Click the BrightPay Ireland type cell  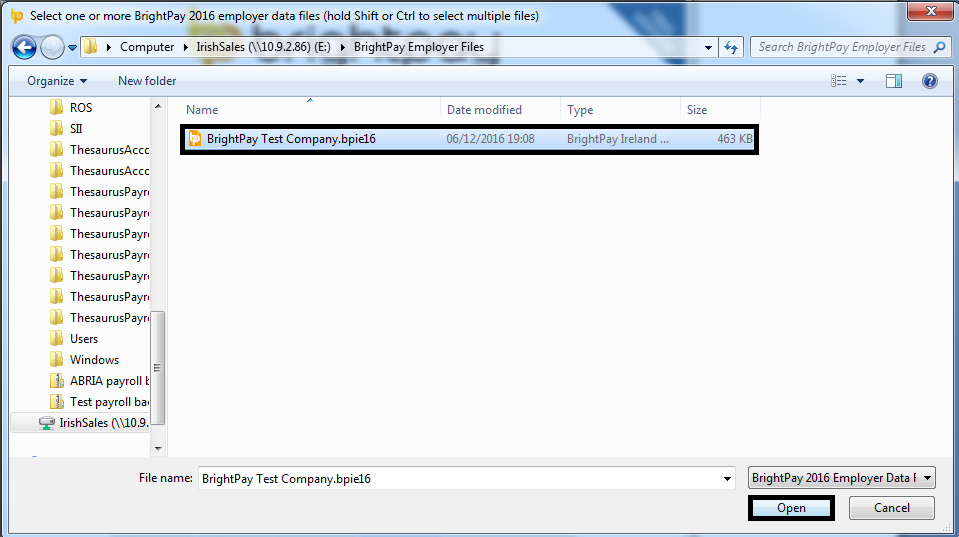coord(618,139)
